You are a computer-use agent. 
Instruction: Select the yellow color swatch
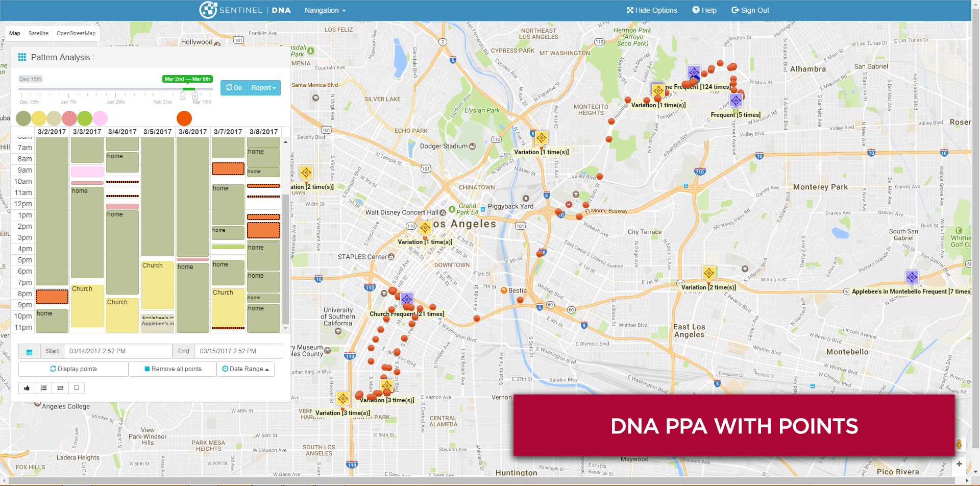tap(39, 118)
